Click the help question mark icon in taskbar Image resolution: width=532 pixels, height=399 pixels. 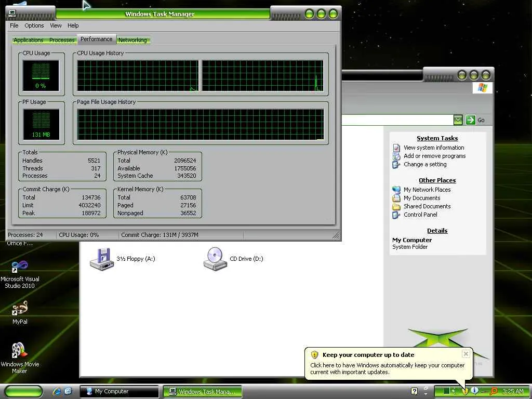pos(414,392)
